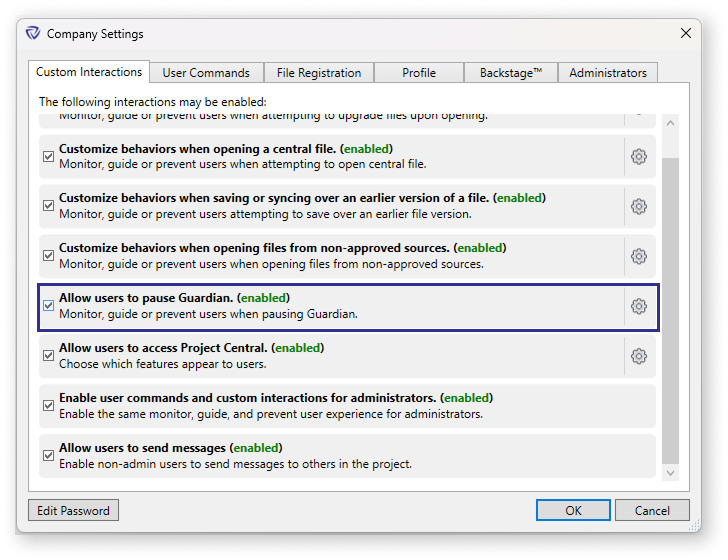Click 'Monitor, guide or prevent users when pausing Guardian.'
Image resolution: width=728 pixels, height=560 pixels.
[208, 314]
